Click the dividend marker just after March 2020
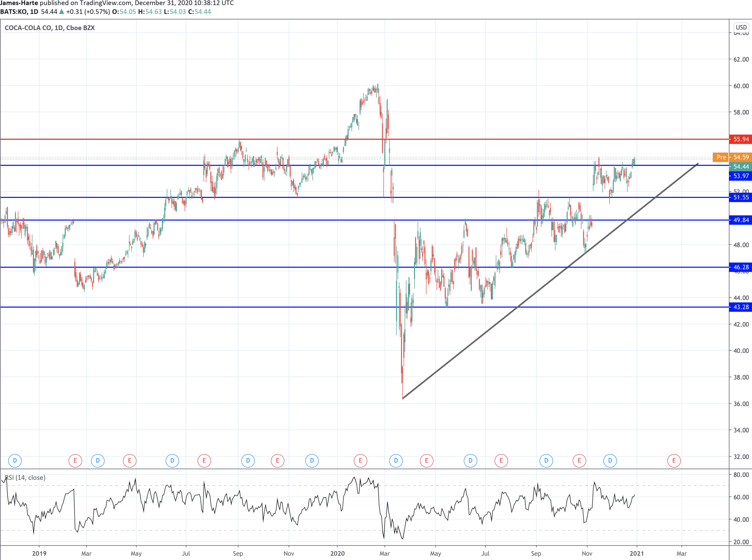The image size is (752, 560). [x=396, y=461]
